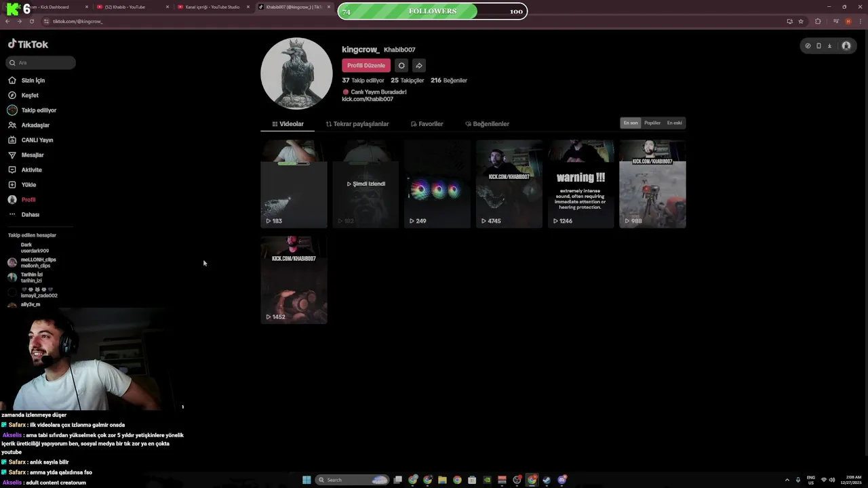Open profile settings gear icon
The height and width of the screenshot is (488, 868).
401,66
